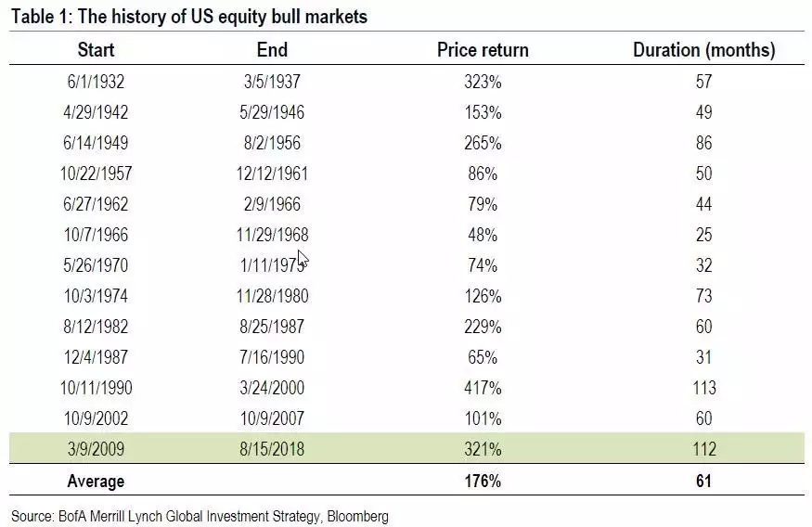Click the duration value 113

point(704,387)
